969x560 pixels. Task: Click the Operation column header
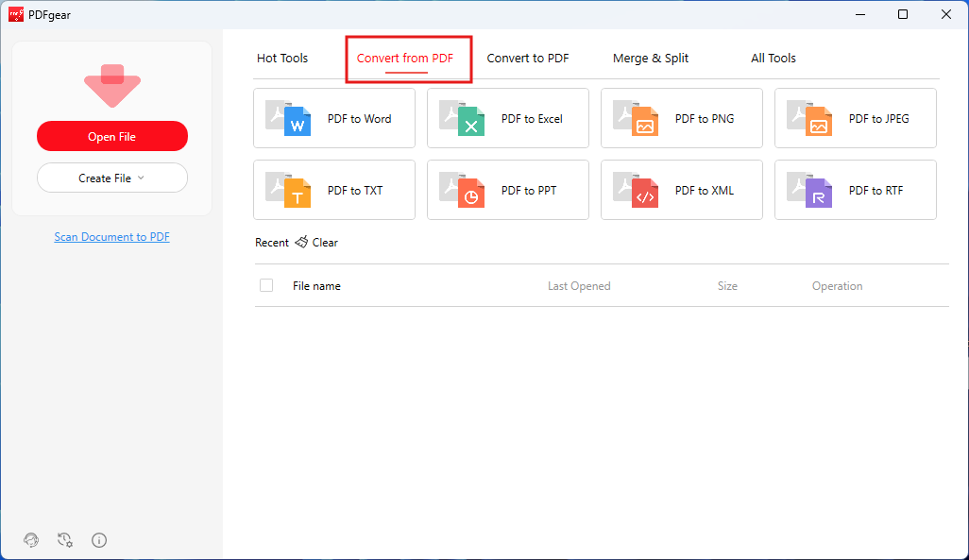coord(838,286)
